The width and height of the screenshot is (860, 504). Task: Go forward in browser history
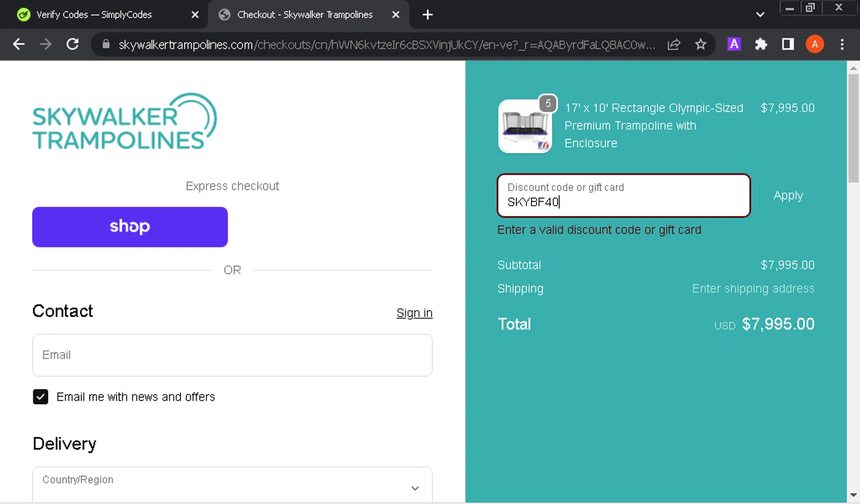coord(45,44)
